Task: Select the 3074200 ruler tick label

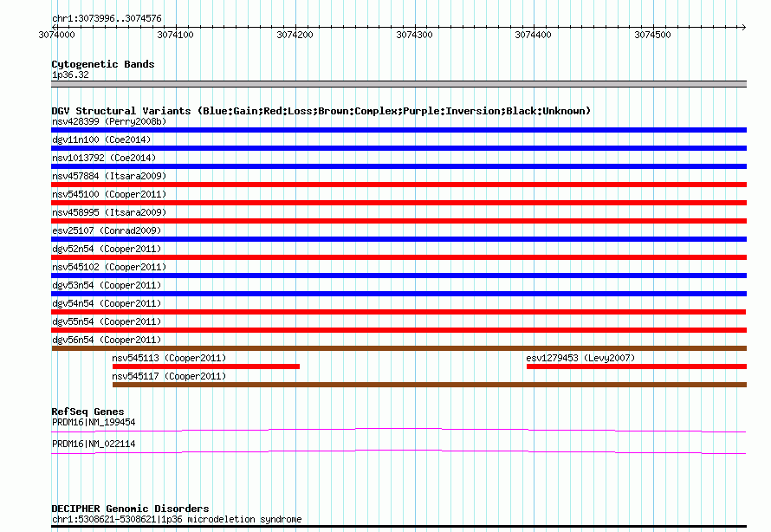Action: pyautogui.click(x=295, y=35)
